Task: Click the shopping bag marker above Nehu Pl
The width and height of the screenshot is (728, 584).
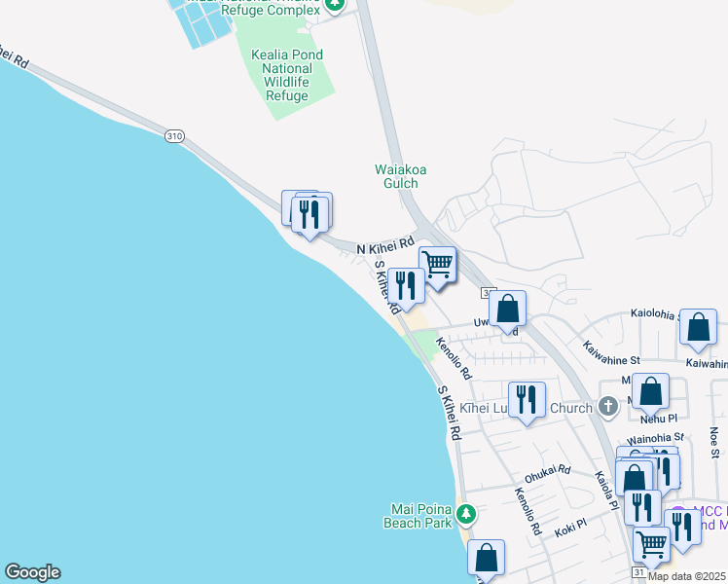Action: pyautogui.click(x=650, y=392)
